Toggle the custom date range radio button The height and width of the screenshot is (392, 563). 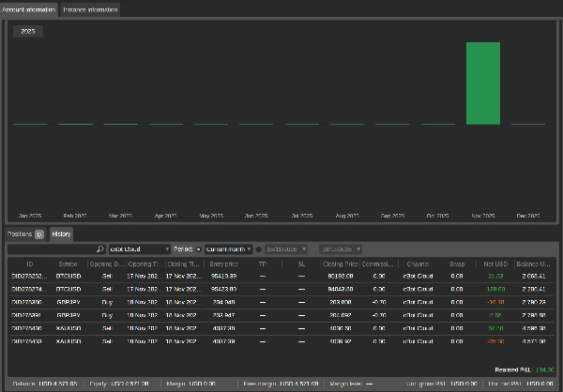pyautogui.click(x=259, y=249)
